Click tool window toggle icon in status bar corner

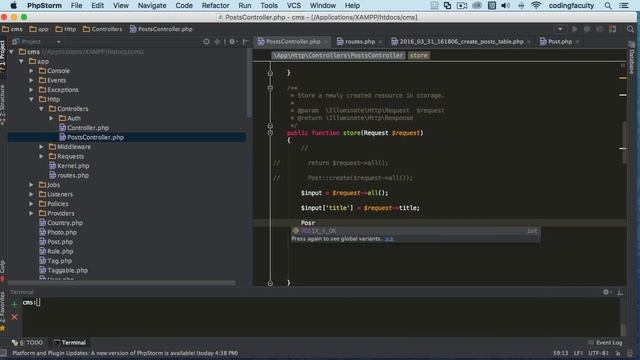3,353
